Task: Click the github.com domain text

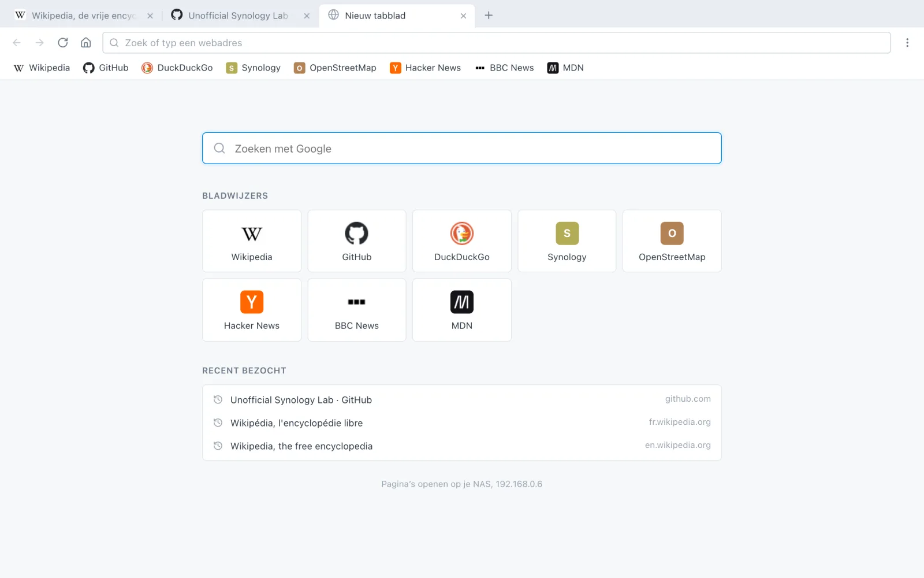Action: pyautogui.click(x=688, y=399)
